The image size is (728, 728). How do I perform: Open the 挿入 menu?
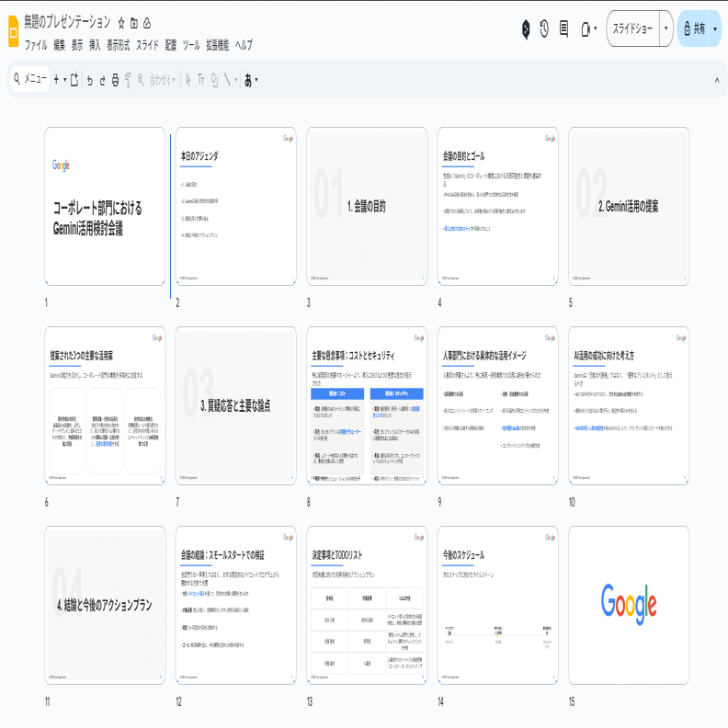[95, 45]
